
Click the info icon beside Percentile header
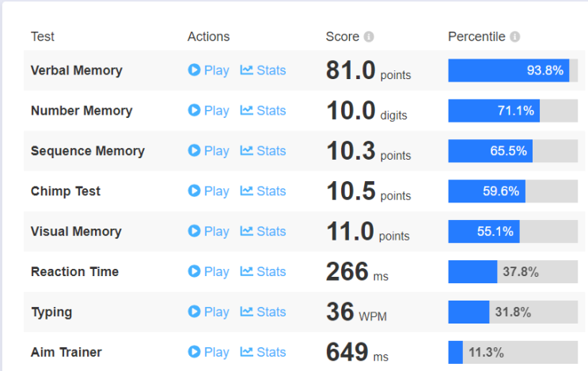[514, 37]
